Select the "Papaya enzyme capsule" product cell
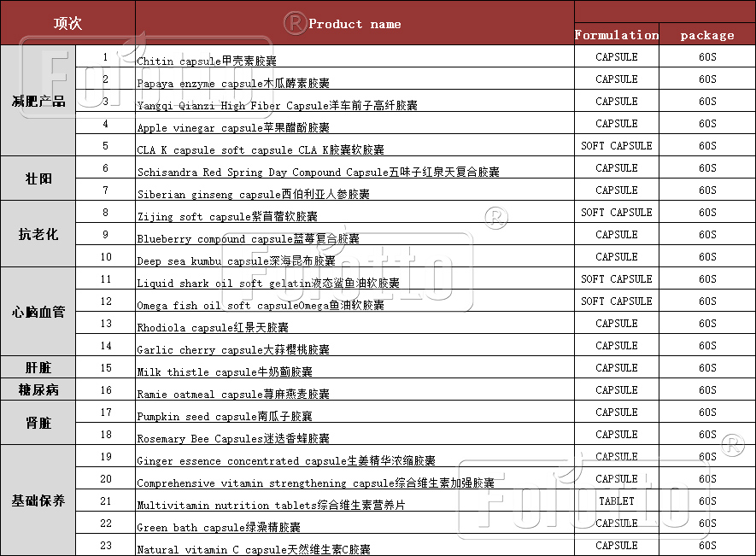 pyautogui.click(x=355, y=79)
